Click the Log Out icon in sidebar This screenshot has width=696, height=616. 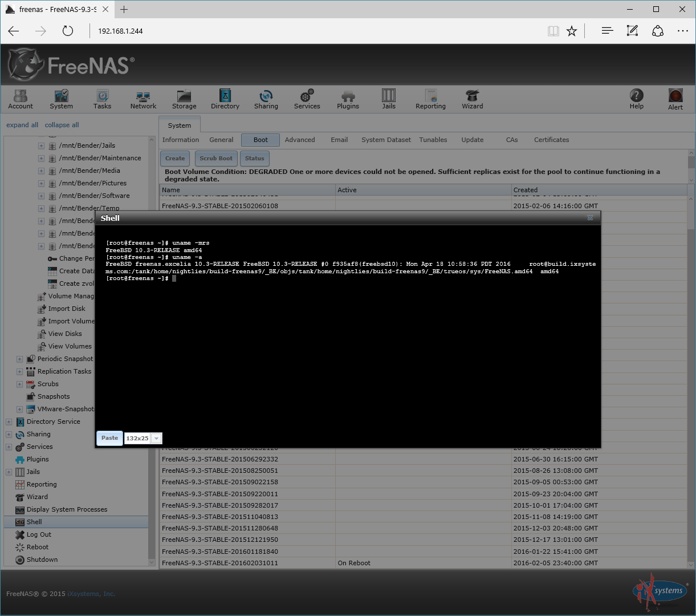[20, 534]
